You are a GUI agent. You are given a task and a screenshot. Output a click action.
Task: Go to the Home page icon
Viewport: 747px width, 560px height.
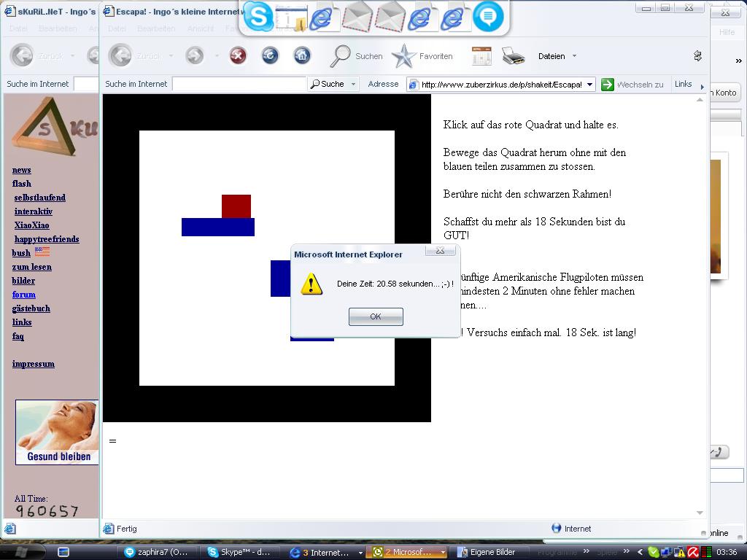pos(302,55)
